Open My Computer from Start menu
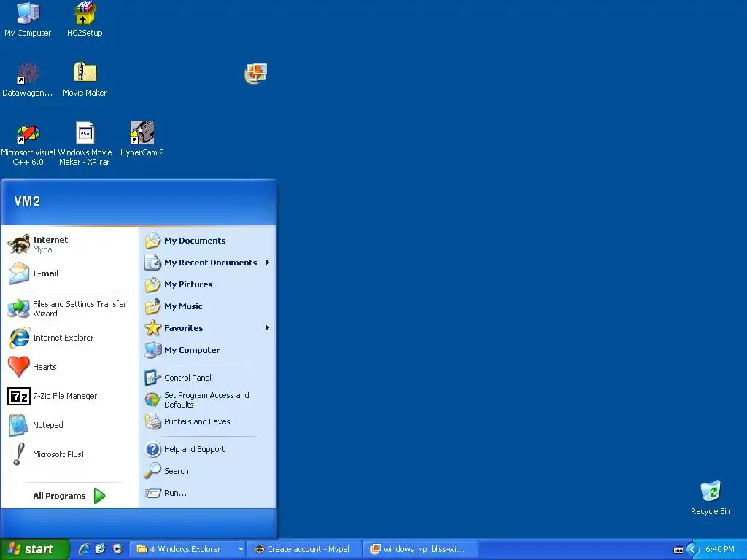The image size is (747, 560). click(x=208, y=350)
